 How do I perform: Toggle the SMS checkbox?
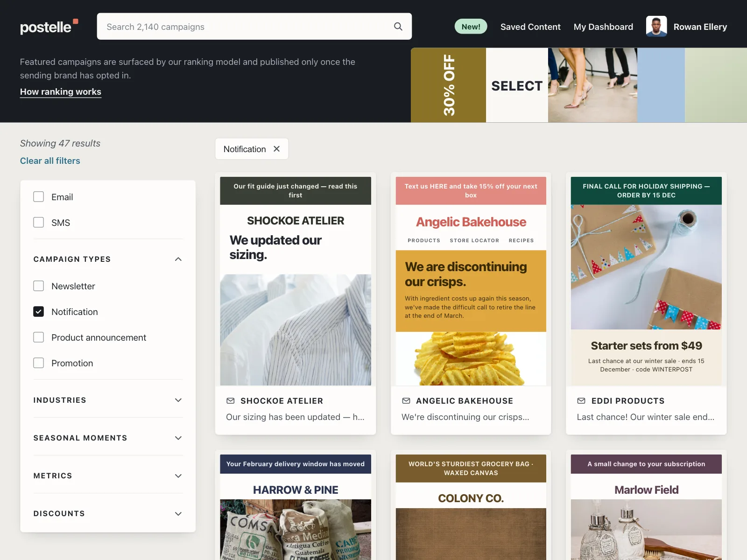pos(39,223)
